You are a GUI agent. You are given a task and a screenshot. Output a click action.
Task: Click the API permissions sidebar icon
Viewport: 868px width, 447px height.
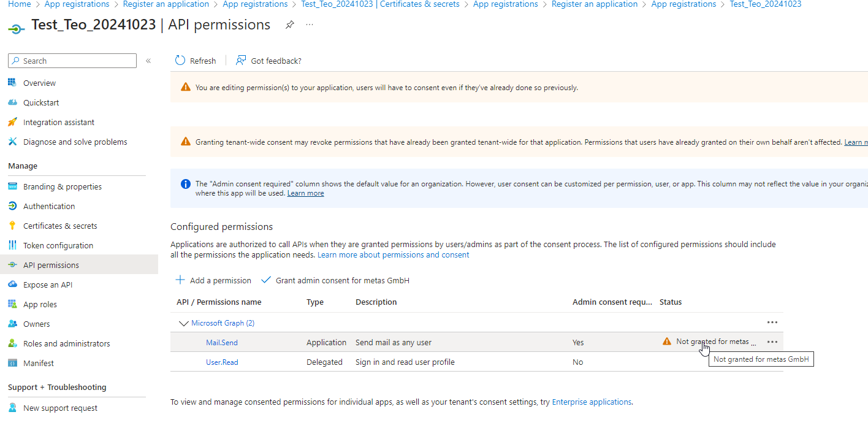tap(12, 265)
